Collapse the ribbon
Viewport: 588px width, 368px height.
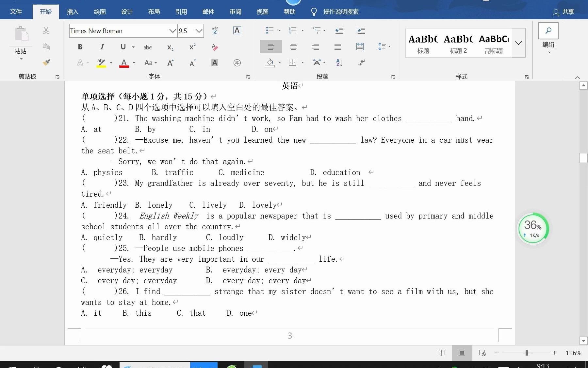tap(578, 78)
